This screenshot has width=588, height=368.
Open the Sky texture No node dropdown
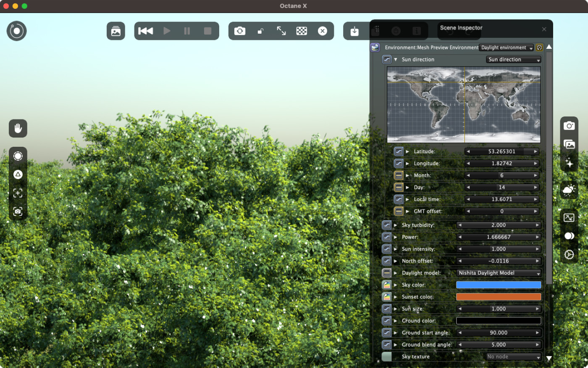(x=514, y=357)
